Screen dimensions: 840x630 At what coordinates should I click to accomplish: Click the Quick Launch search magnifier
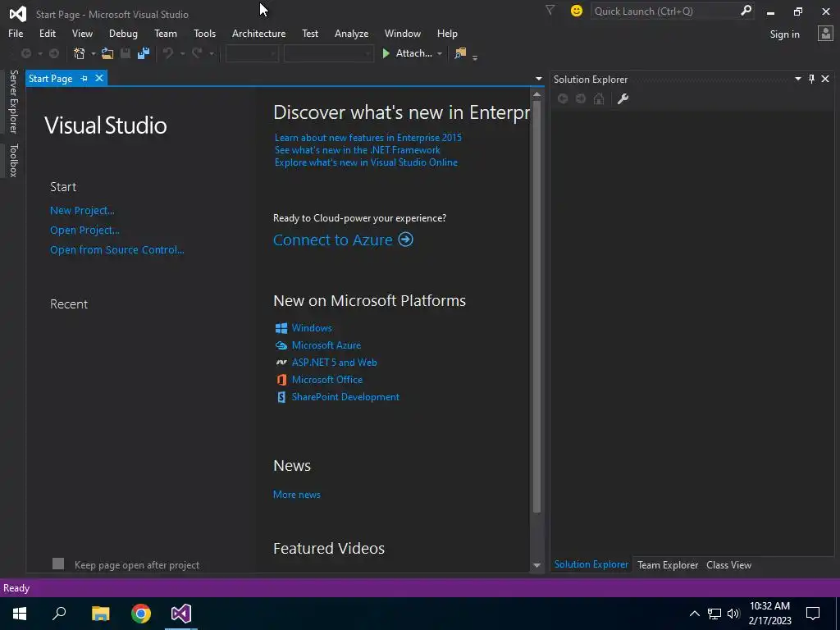tap(746, 10)
